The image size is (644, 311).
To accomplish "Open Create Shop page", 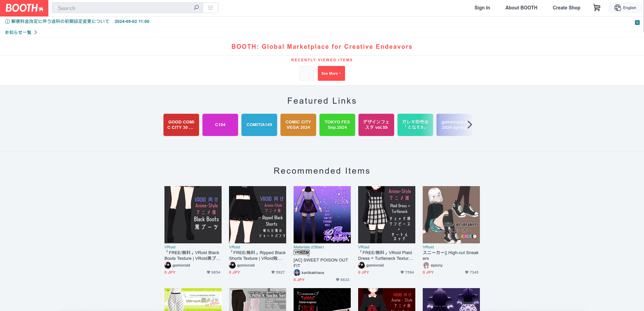I will (566, 8).
